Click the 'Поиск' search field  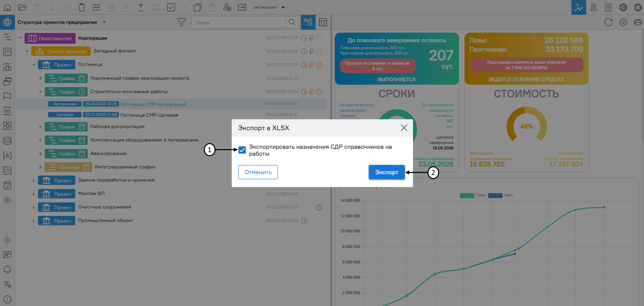[238, 23]
